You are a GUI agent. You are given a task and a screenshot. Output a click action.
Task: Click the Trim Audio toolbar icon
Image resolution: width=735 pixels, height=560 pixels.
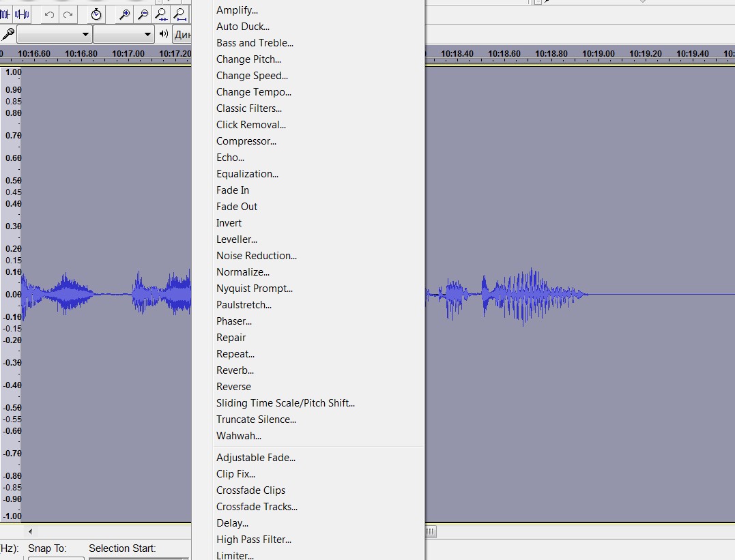[5, 14]
